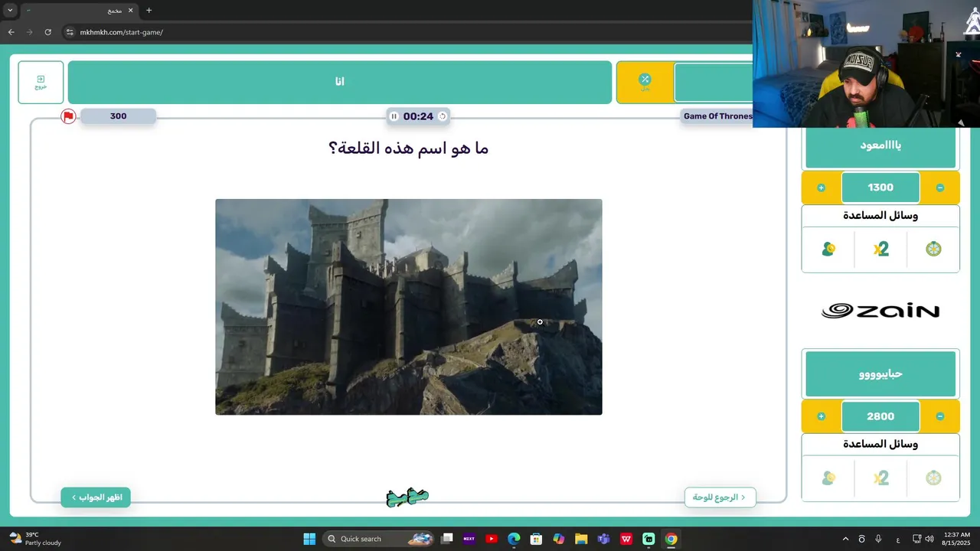Viewport: 980px width, 551px height.
Task: Click the question text ما هو اسم هذه القلعة؟
Action: tap(408, 148)
